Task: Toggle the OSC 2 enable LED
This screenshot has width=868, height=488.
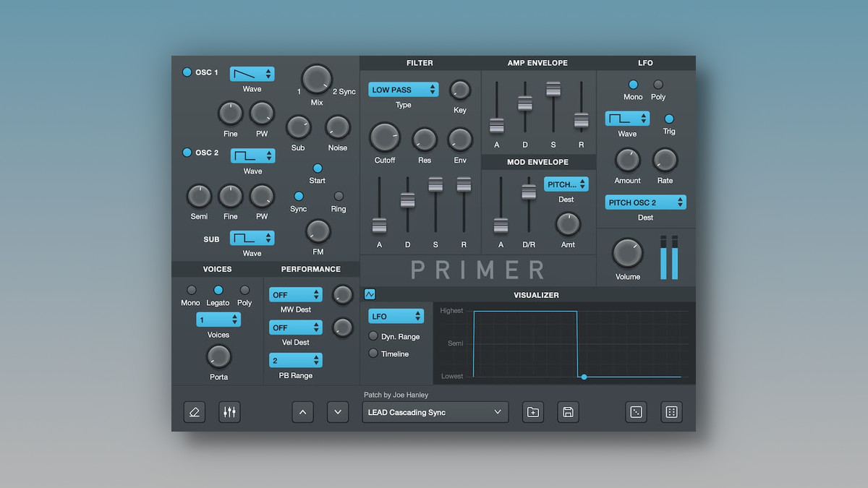Action: 187,153
